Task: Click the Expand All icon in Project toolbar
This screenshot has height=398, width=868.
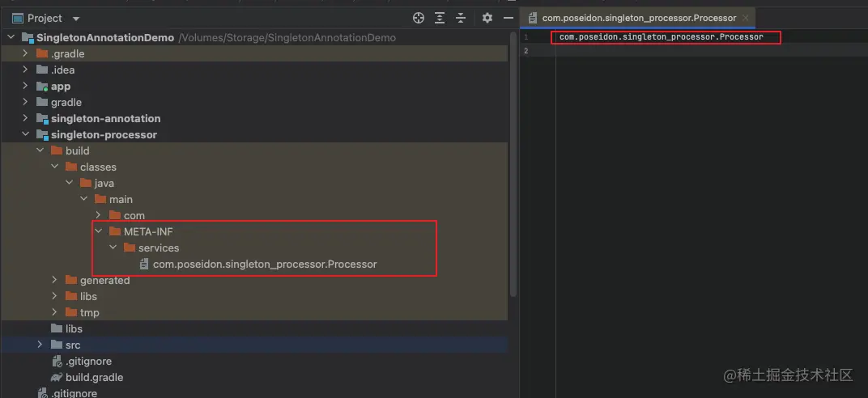Action: click(440, 19)
